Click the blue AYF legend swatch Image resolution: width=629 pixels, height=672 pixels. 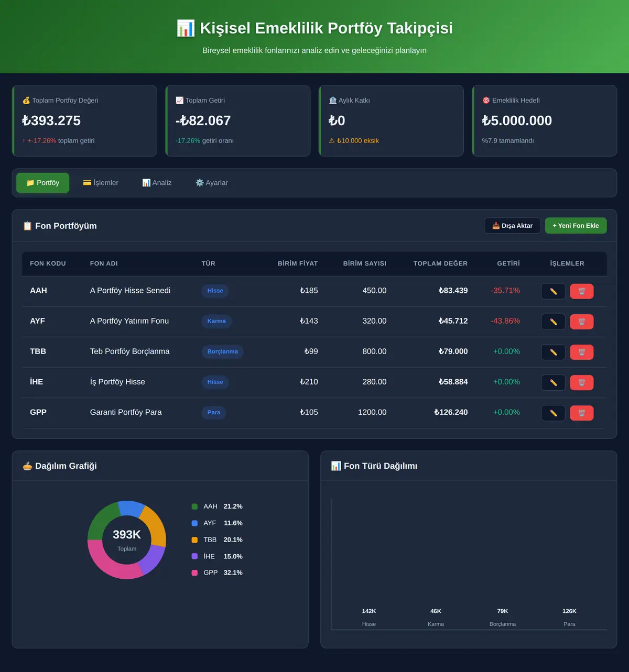pos(194,523)
